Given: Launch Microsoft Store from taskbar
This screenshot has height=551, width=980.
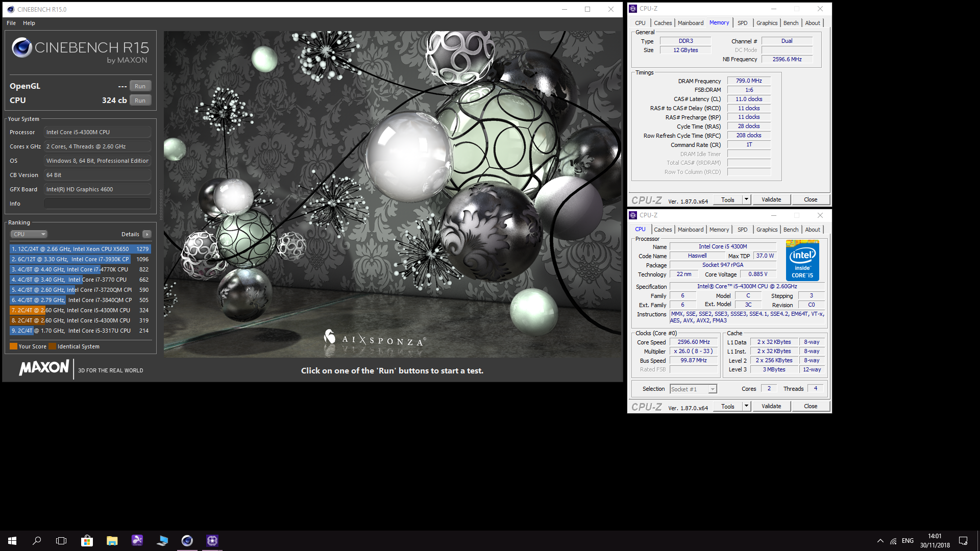Looking at the screenshot, I should coord(87,540).
